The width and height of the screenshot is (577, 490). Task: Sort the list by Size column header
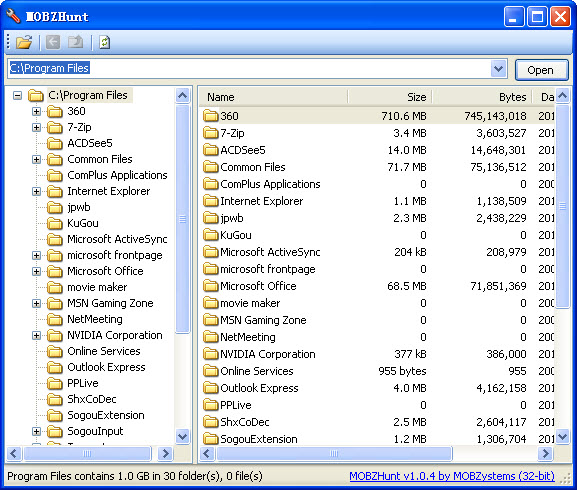click(390, 97)
